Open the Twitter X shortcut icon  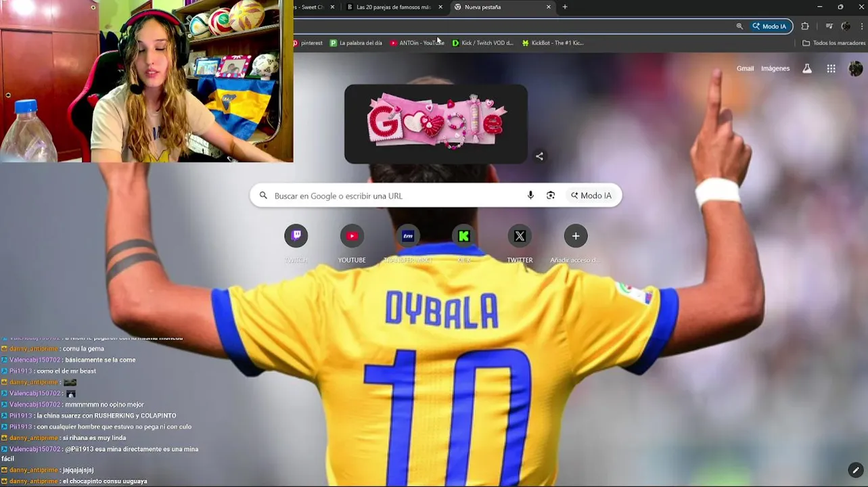coord(520,236)
